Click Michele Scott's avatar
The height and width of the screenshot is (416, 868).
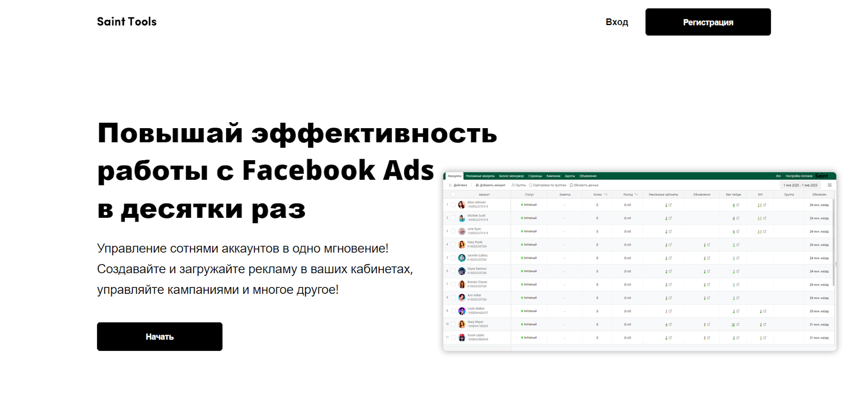462,218
